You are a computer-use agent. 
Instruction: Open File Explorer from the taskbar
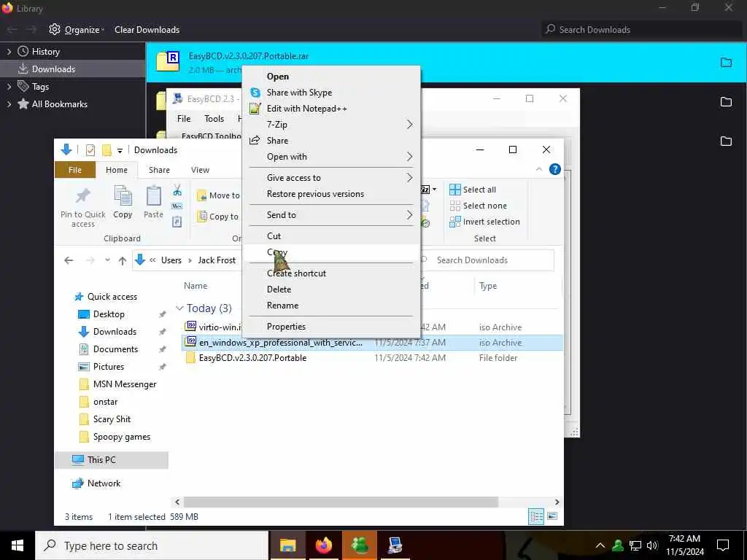287,545
